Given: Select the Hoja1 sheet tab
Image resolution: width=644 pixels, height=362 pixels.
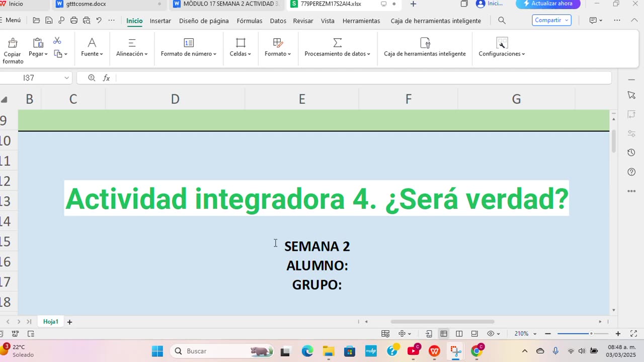Looking at the screenshot, I should [x=50, y=322].
